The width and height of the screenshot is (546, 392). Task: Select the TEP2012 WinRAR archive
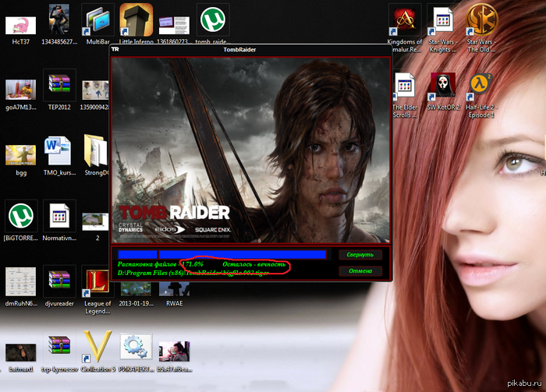[x=59, y=85]
